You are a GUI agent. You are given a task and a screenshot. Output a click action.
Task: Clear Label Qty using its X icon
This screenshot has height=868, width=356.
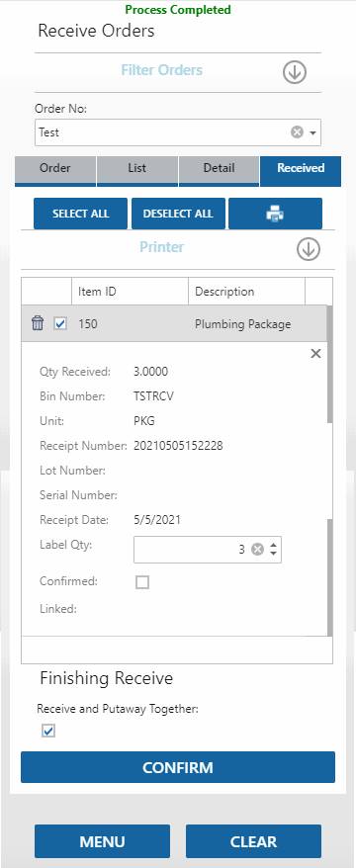257,550
